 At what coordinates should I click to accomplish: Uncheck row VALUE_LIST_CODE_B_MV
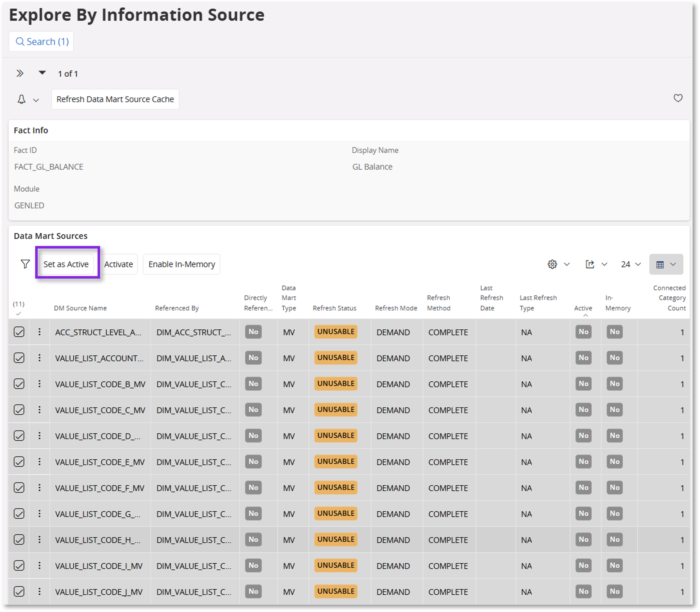point(19,384)
